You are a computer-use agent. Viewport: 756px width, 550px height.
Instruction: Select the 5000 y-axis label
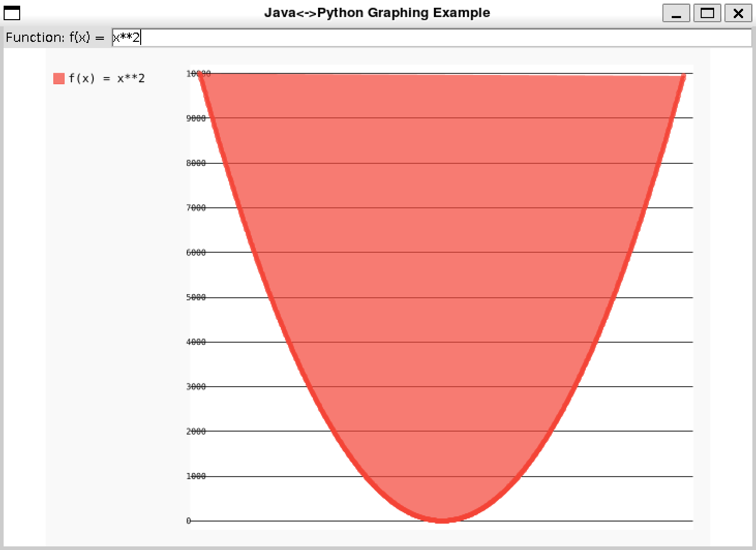pyautogui.click(x=196, y=297)
